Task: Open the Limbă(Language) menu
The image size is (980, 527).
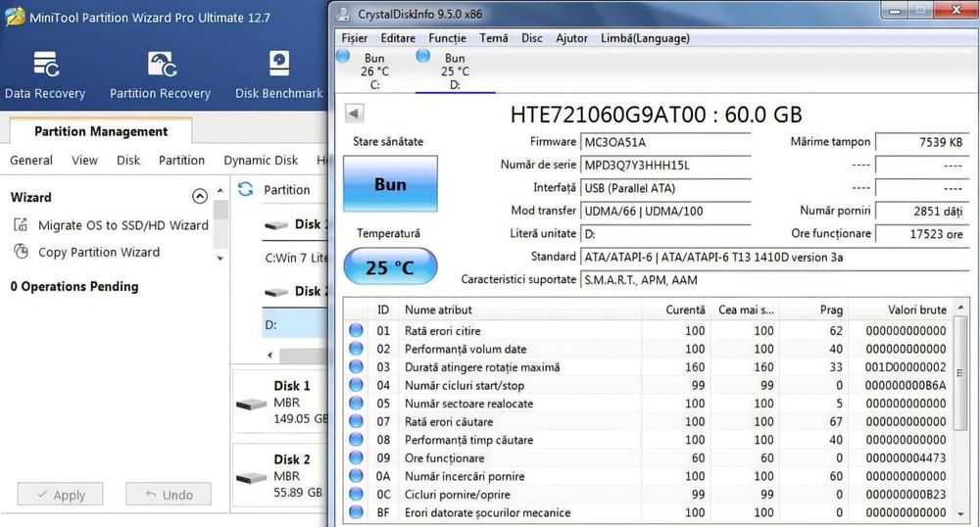Action: pyautogui.click(x=645, y=38)
